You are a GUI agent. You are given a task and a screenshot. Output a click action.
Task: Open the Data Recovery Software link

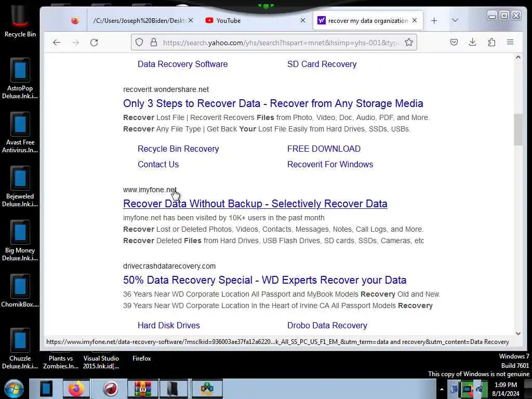182,64
